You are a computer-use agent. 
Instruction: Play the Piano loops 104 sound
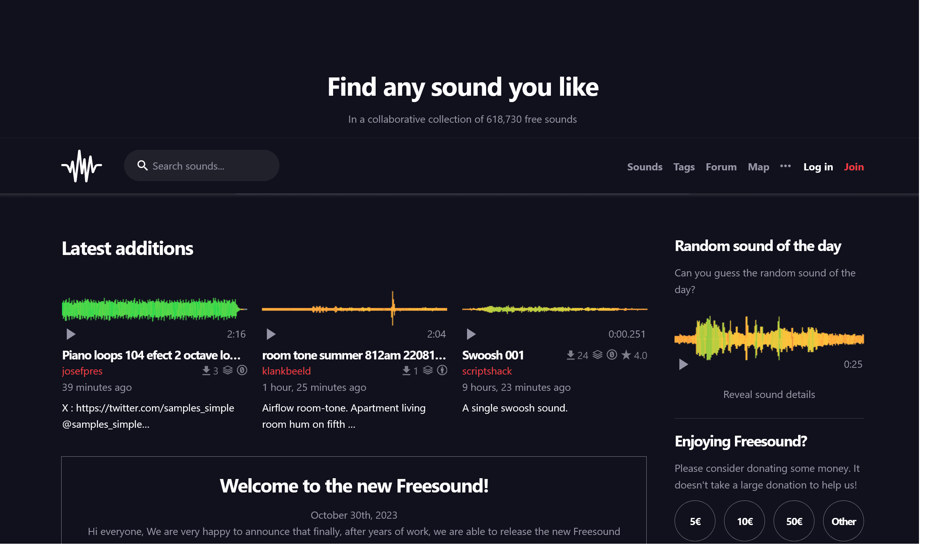[x=71, y=334]
